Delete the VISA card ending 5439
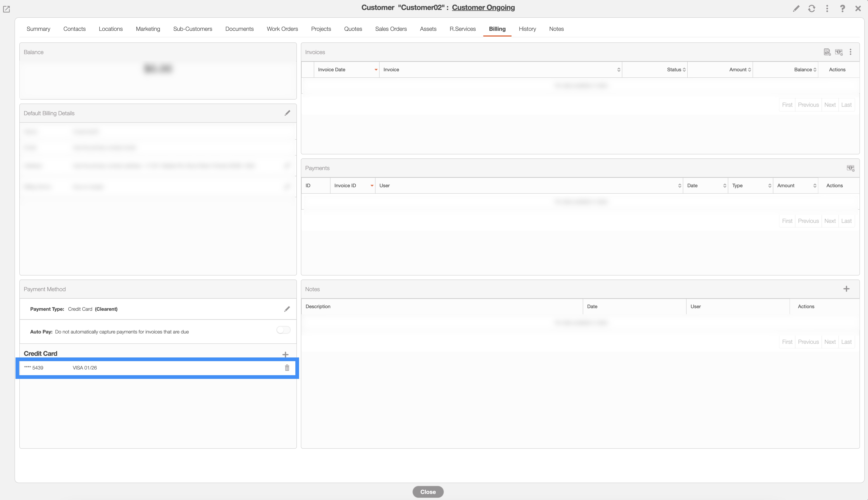This screenshot has width=868, height=500. coord(287,368)
